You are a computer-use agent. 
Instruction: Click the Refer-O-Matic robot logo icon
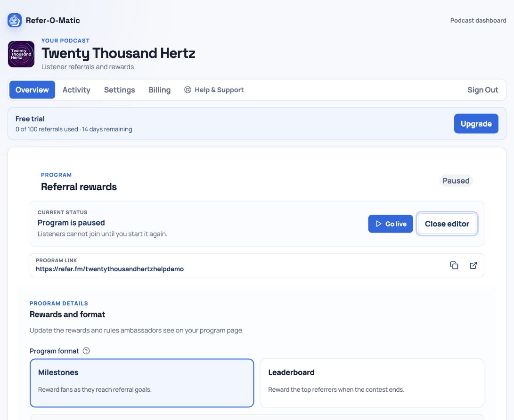tap(15, 20)
